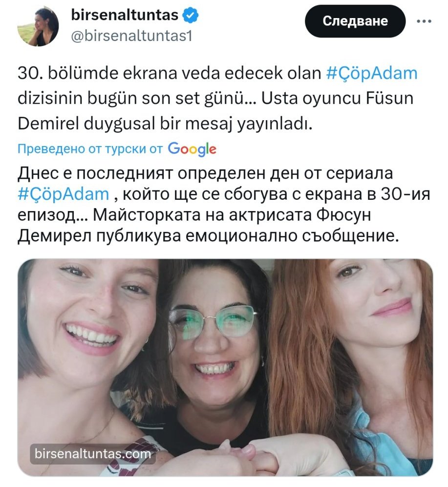Click the original text line starting '30. bölümde'
This screenshot has width=448, height=487.
click(x=217, y=73)
